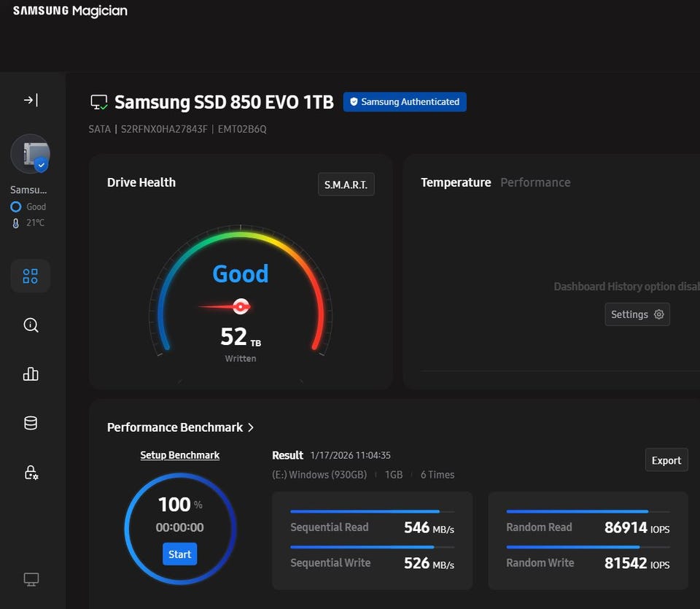This screenshot has height=609, width=700.
Task: Open the dashboard grid icon
Action: click(x=31, y=276)
